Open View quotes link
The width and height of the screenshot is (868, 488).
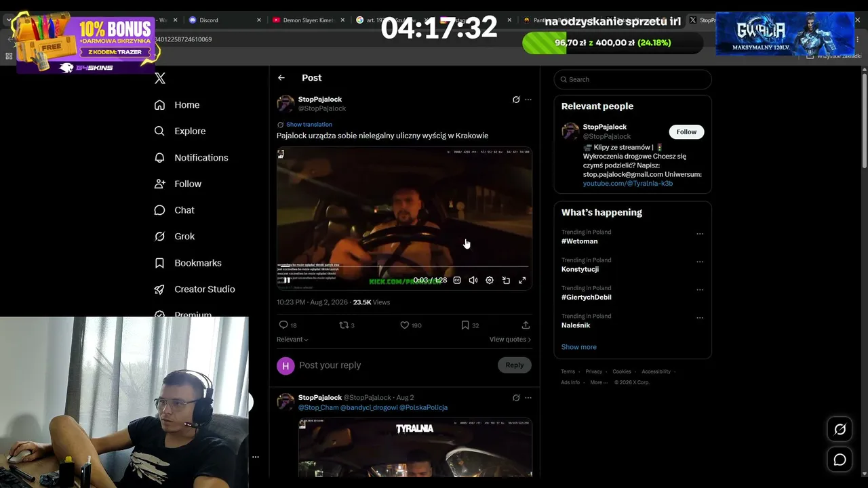point(510,340)
